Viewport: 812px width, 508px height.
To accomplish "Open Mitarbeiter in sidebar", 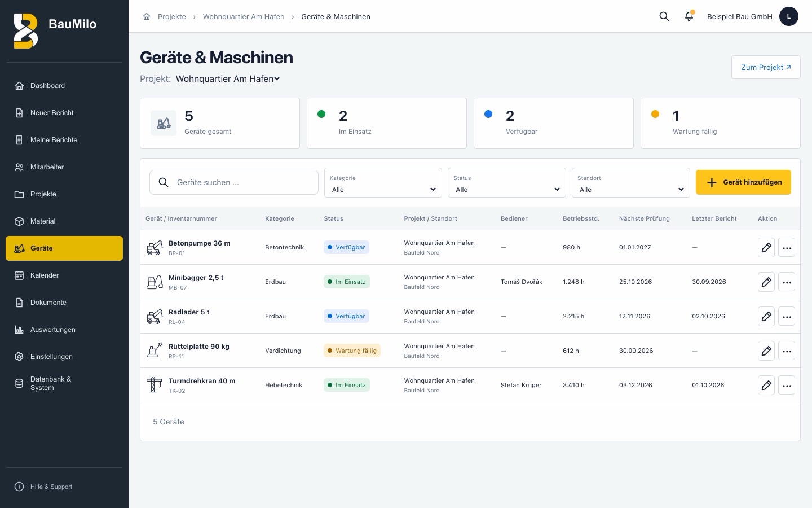I will [x=64, y=167].
